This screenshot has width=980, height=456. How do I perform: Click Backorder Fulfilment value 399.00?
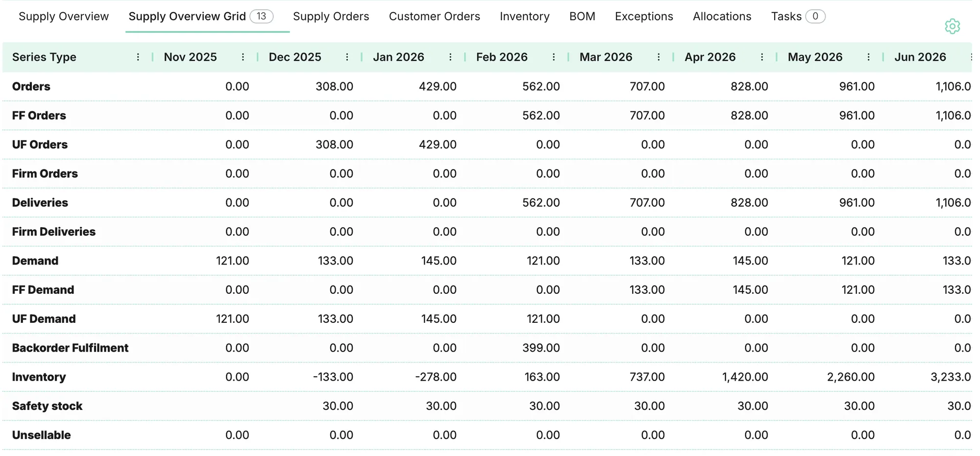pyautogui.click(x=541, y=348)
